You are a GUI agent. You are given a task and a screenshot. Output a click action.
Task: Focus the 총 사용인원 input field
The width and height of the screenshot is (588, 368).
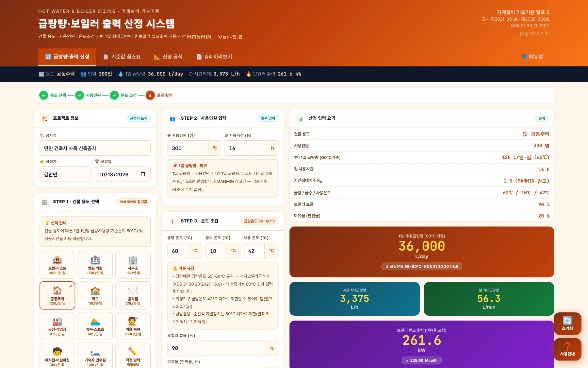coord(188,148)
